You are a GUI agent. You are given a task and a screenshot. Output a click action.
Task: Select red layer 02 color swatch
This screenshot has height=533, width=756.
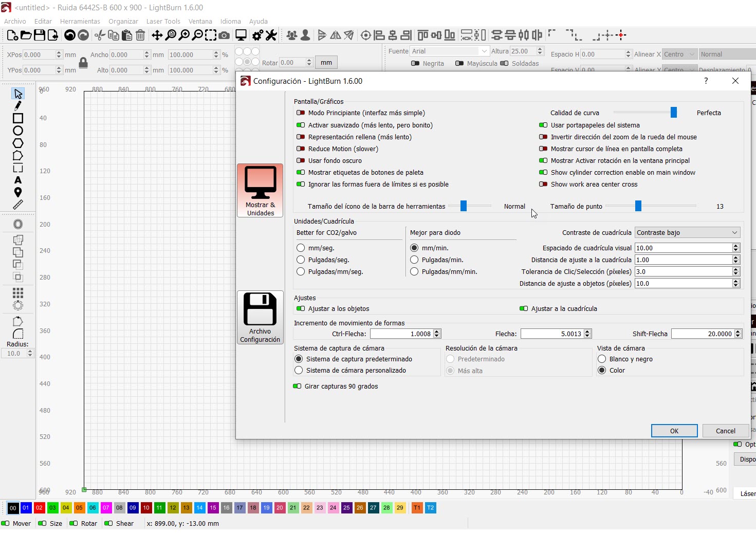(x=39, y=508)
